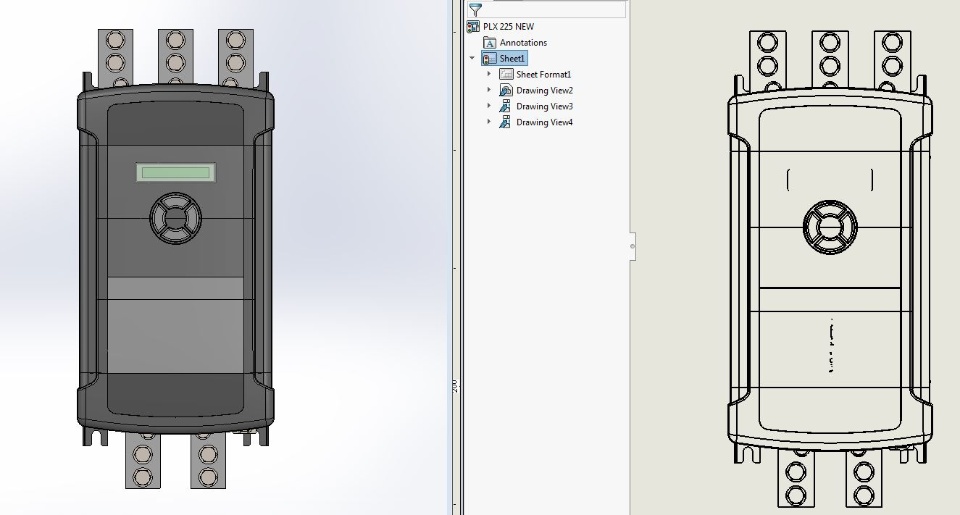Select the Annotations tree entry text

coord(523,42)
